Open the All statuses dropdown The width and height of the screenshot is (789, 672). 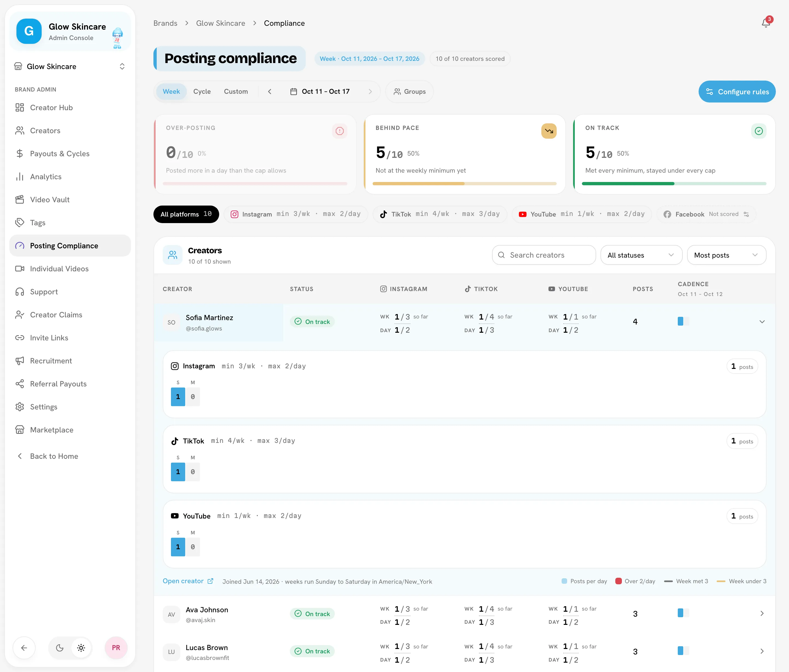point(641,255)
